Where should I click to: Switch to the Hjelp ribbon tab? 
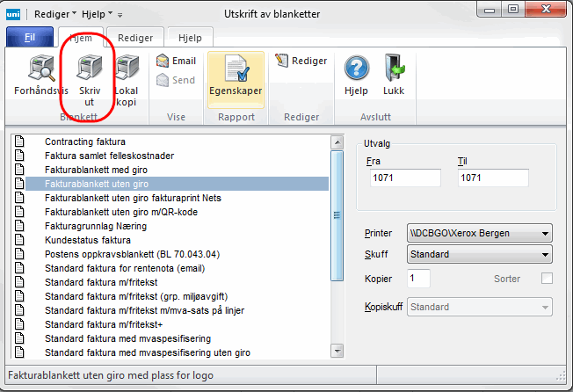tap(189, 38)
